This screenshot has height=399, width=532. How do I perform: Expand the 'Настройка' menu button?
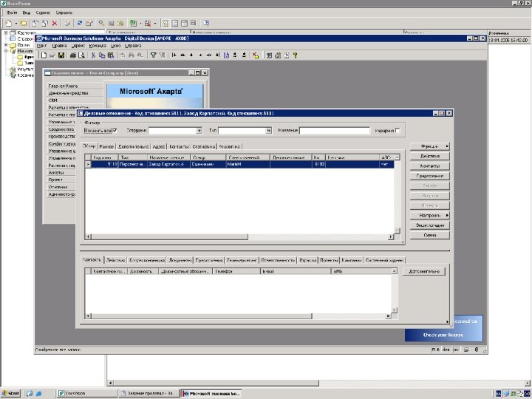(x=430, y=216)
